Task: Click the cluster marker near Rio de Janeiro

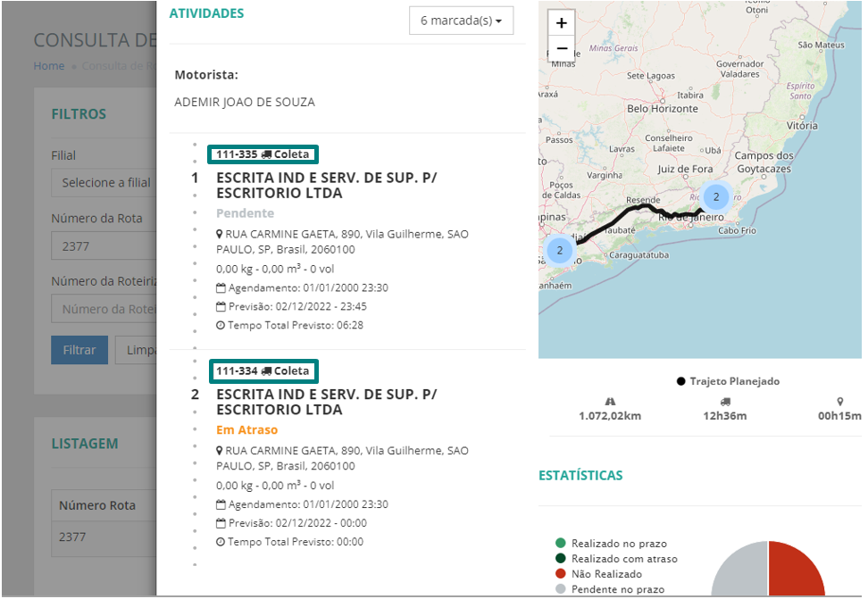Action: tap(715, 196)
